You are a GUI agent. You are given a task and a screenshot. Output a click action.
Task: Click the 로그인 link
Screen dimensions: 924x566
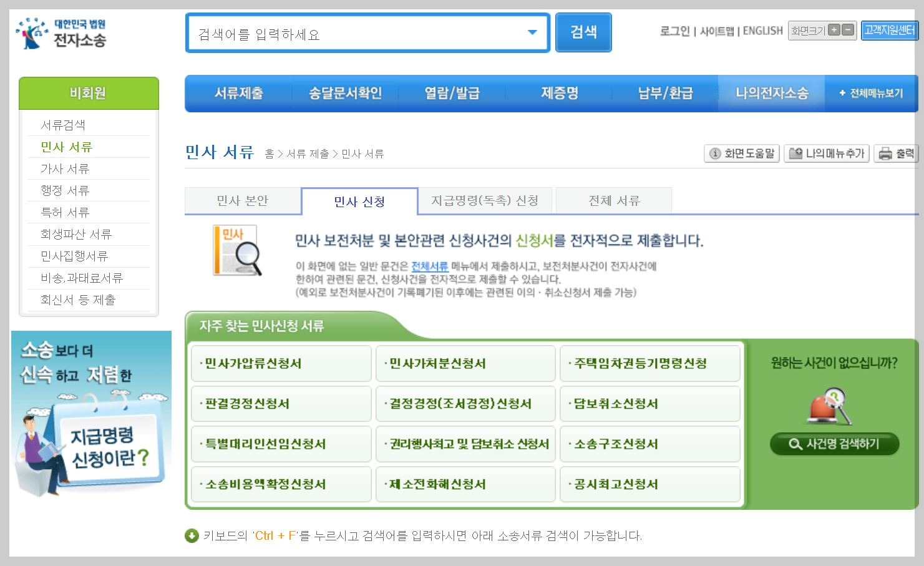(x=674, y=31)
